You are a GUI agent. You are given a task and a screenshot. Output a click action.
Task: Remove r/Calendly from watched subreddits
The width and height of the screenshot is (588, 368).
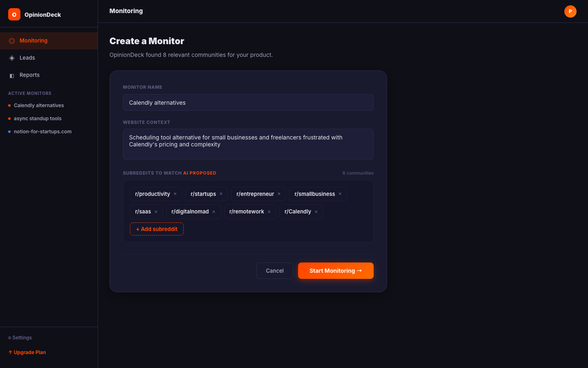click(x=316, y=211)
